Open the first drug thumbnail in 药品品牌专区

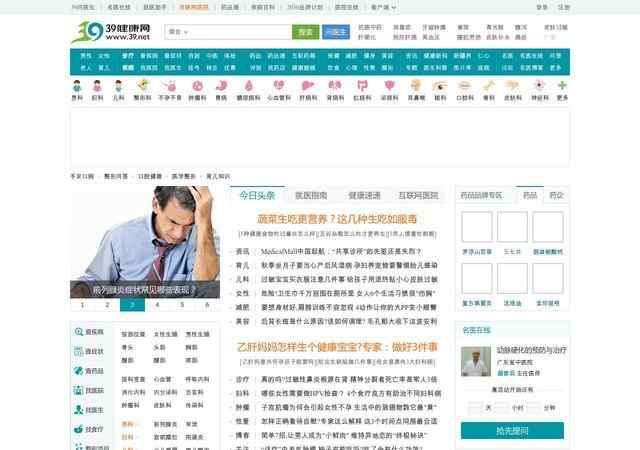coord(477,227)
